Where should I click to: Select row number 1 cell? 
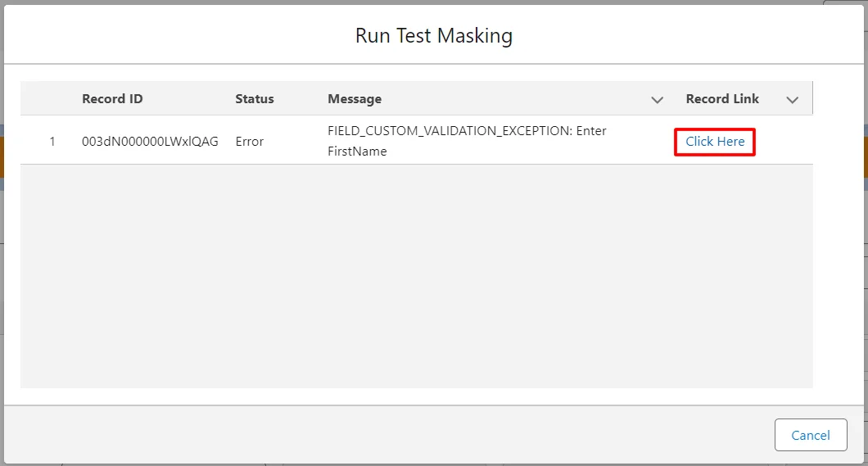click(x=52, y=142)
